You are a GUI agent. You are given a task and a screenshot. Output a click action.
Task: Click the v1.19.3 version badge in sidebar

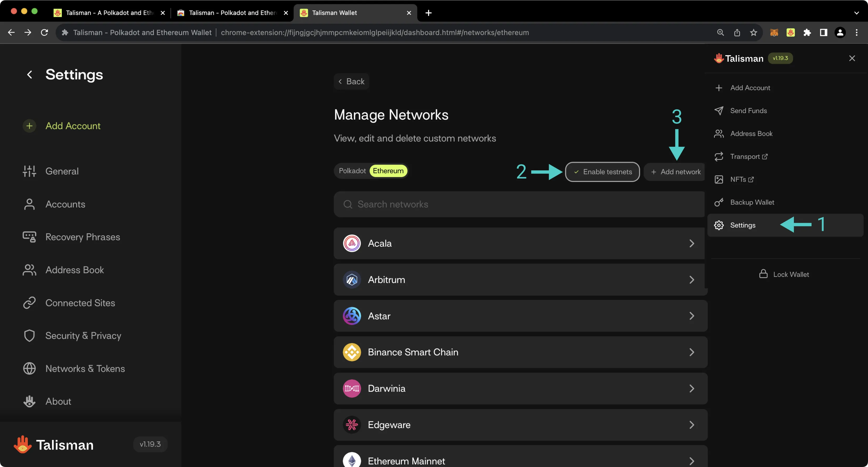[150, 444]
